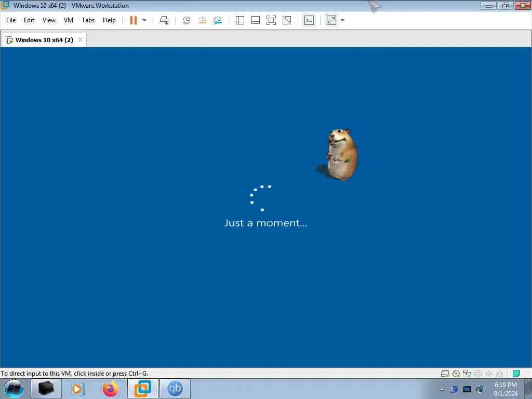Select the Windows 10 x64 (2) tab
Viewport: 532px width, 399px height.
(44, 39)
